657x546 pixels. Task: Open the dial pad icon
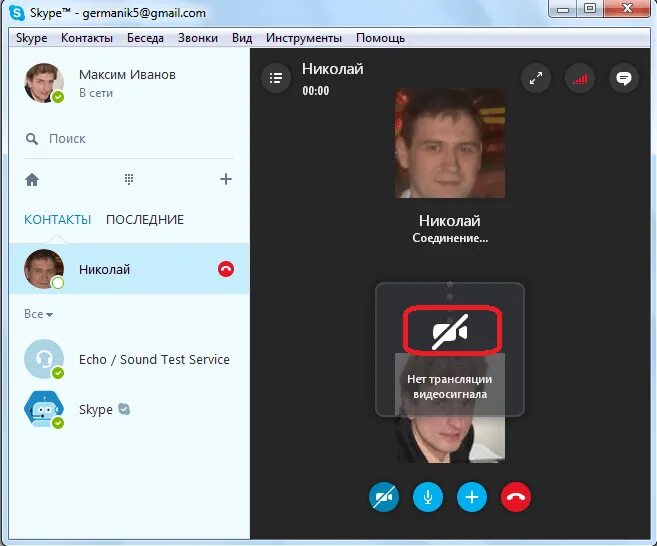pyautogui.click(x=129, y=179)
